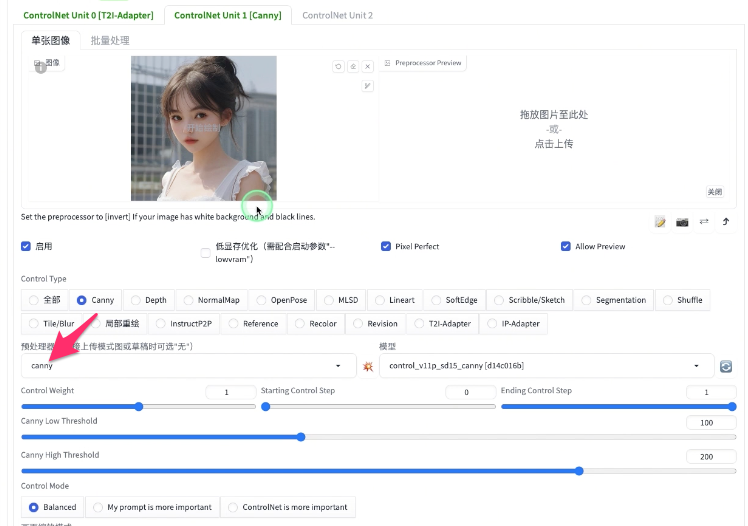Image resolution: width=748 pixels, height=526 pixels.
Task: Select the SoftEdge control type
Action: pos(455,300)
